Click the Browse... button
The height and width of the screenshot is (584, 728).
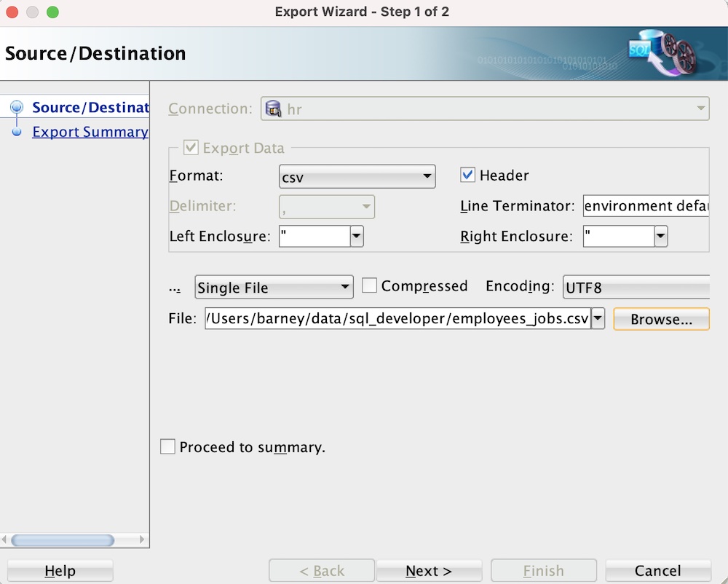(661, 319)
